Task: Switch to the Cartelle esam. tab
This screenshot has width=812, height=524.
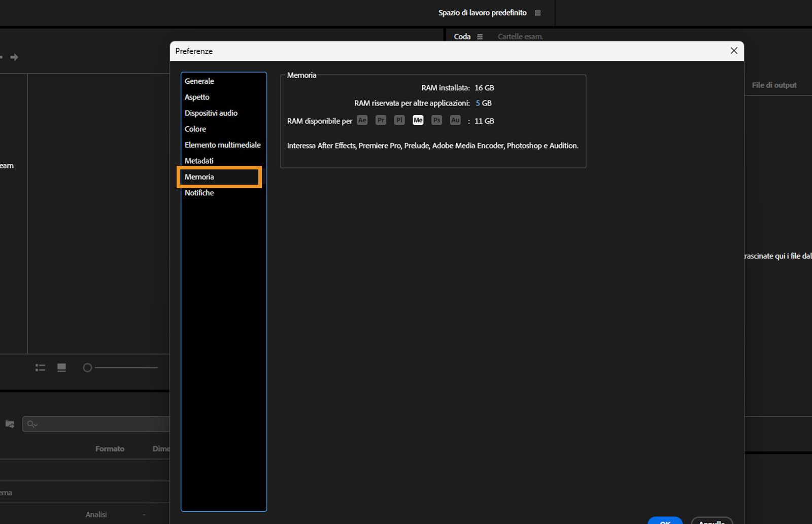Action: [x=520, y=36]
